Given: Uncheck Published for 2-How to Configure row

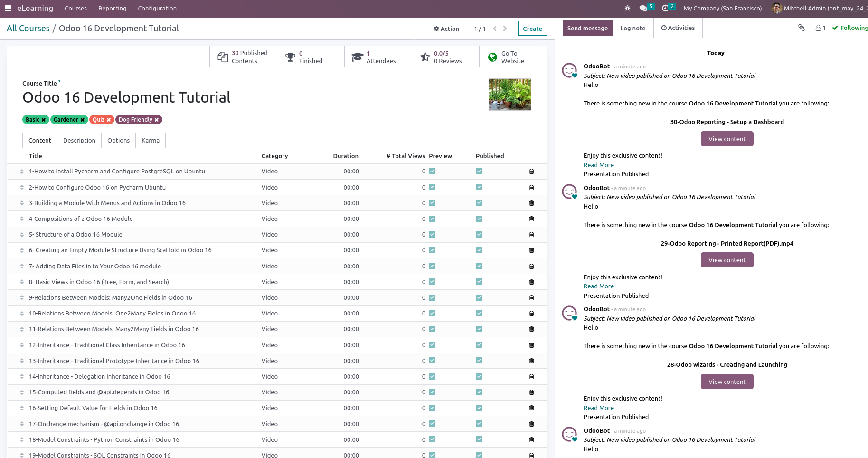Looking at the screenshot, I should click(479, 187).
